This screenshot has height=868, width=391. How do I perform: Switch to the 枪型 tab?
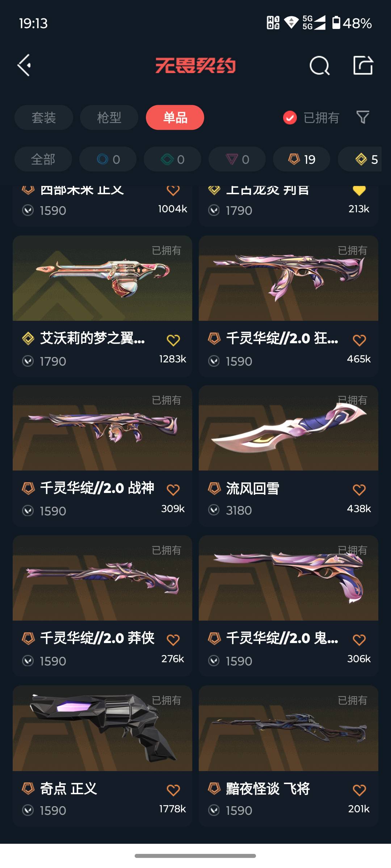point(109,118)
